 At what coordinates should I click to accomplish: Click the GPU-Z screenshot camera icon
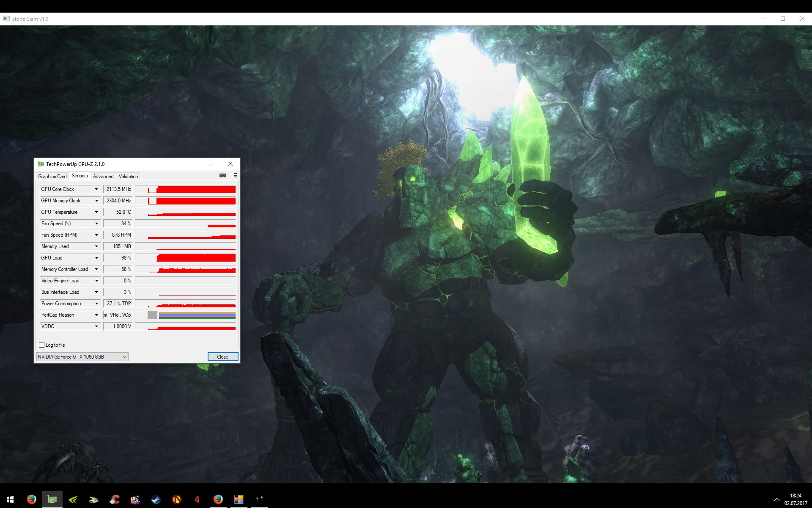223,176
